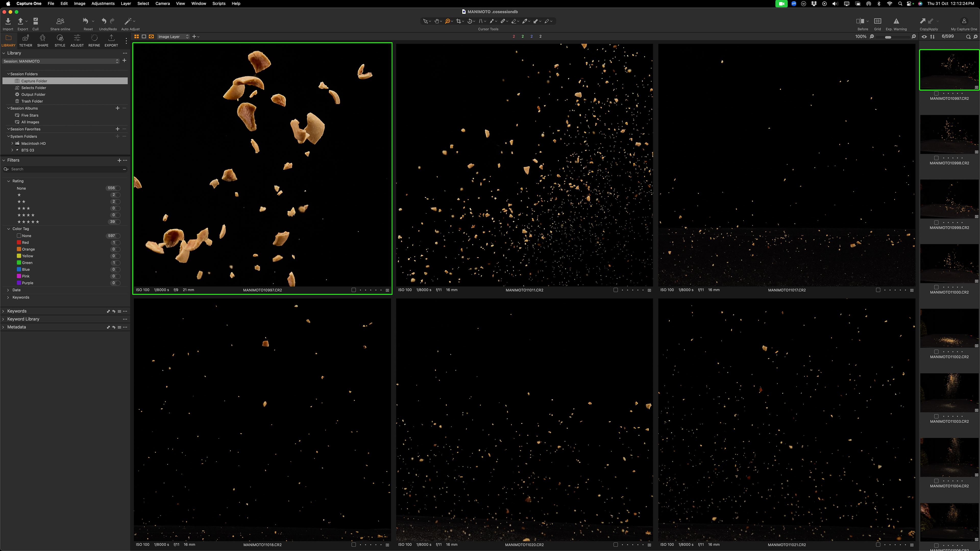Switch to the ADJUST tool tab
The image size is (980, 551).
[x=77, y=40]
